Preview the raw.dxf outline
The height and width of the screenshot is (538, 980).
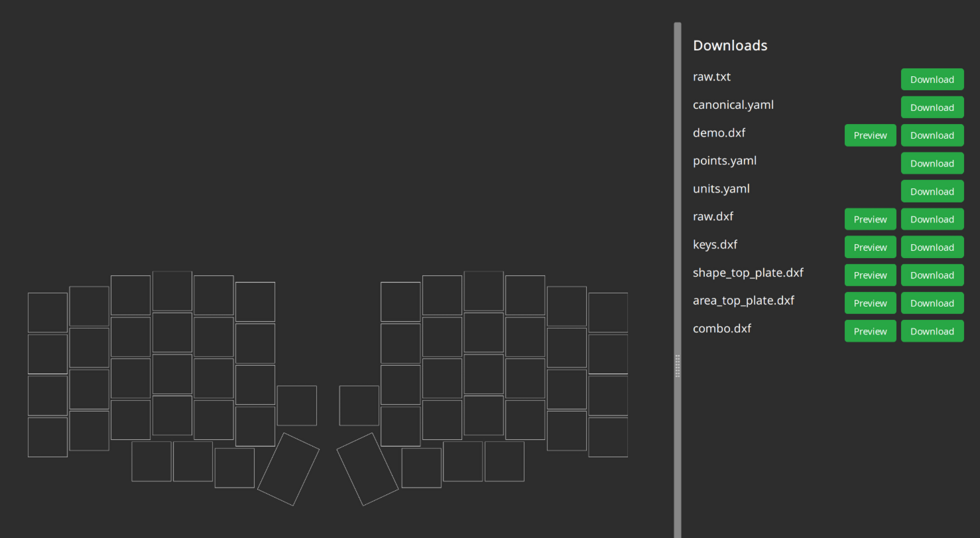[870, 219]
